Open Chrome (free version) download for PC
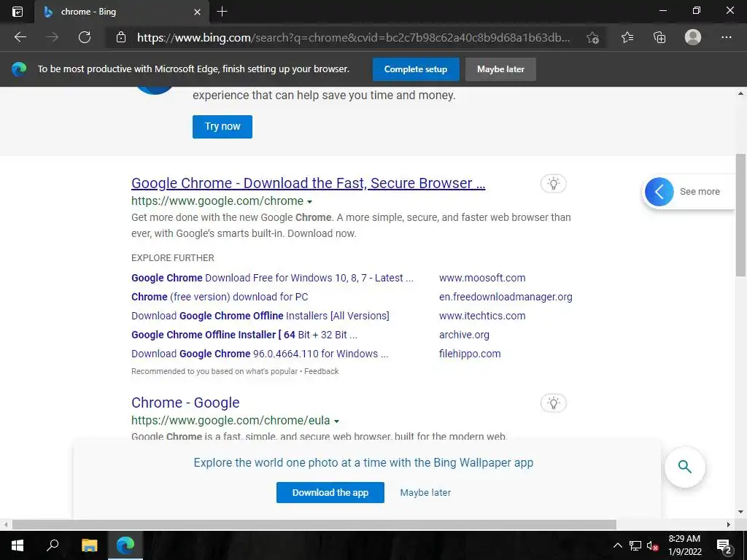The width and height of the screenshot is (747, 560). pos(220,297)
